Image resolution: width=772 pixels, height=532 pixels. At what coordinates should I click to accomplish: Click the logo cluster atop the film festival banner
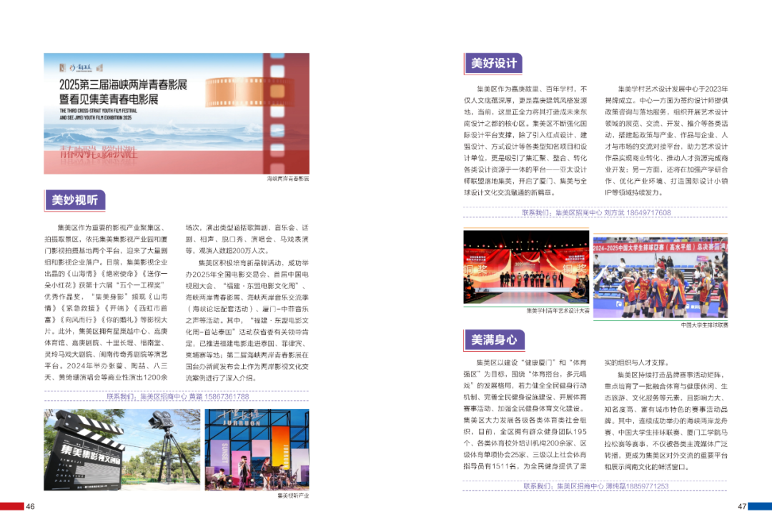(x=76, y=67)
